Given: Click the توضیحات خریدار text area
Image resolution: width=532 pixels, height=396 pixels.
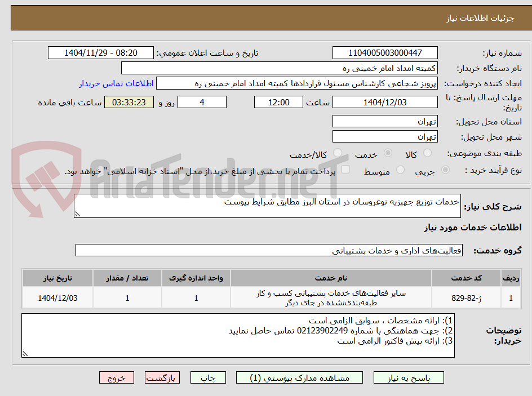Looking at the screenshot, I should (238, 335).
